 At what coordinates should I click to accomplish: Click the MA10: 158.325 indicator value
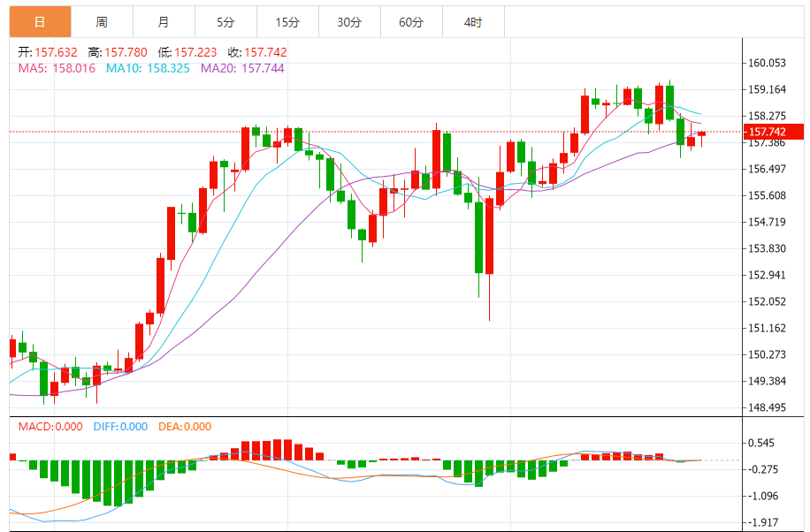[148, 68]
